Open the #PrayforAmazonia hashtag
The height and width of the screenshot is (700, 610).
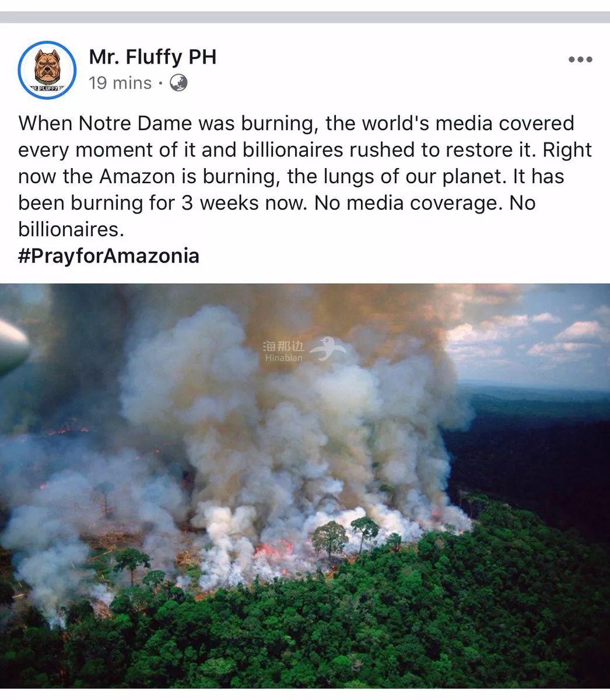point(109,256)
